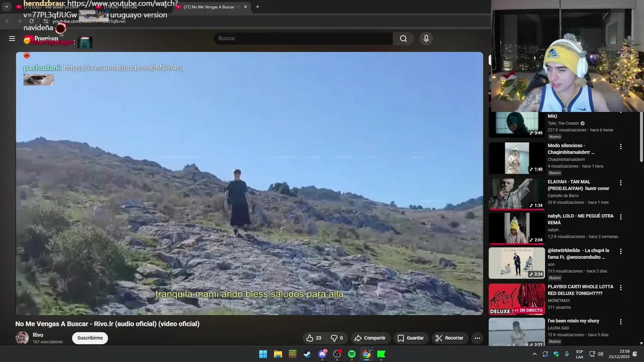Open the network status tray icon
The image size is (644, 362).
tap(592, 354)
